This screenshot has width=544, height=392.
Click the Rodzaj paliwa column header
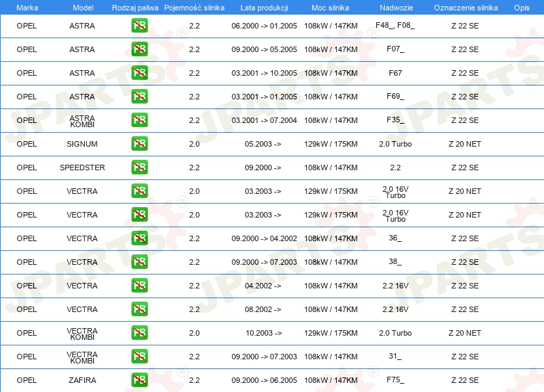click(135, 8)
